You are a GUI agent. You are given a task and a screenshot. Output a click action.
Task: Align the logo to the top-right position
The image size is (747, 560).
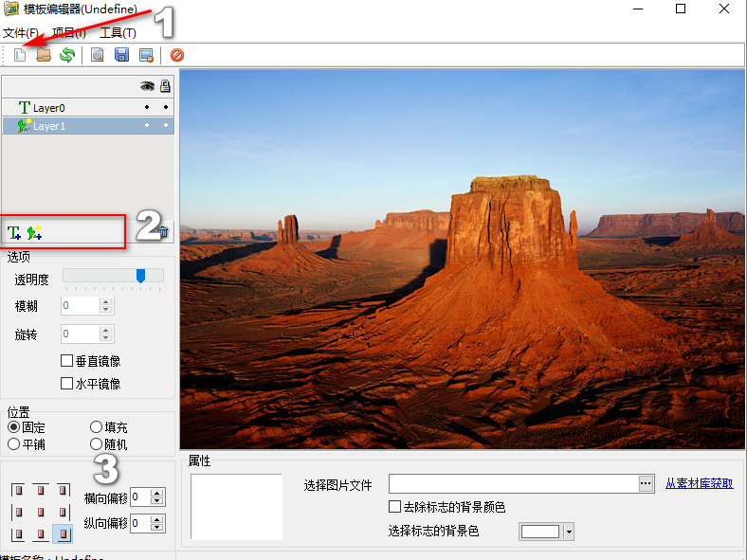[x=63, y=490]
